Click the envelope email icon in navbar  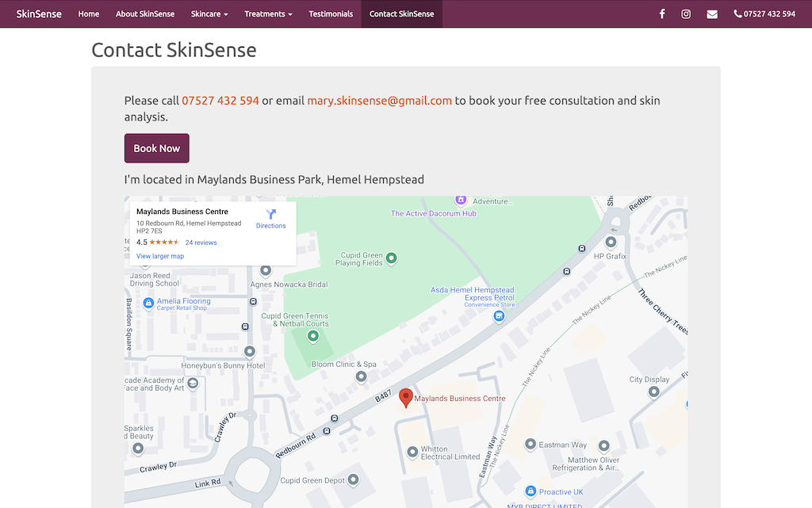tap(712, 14)
